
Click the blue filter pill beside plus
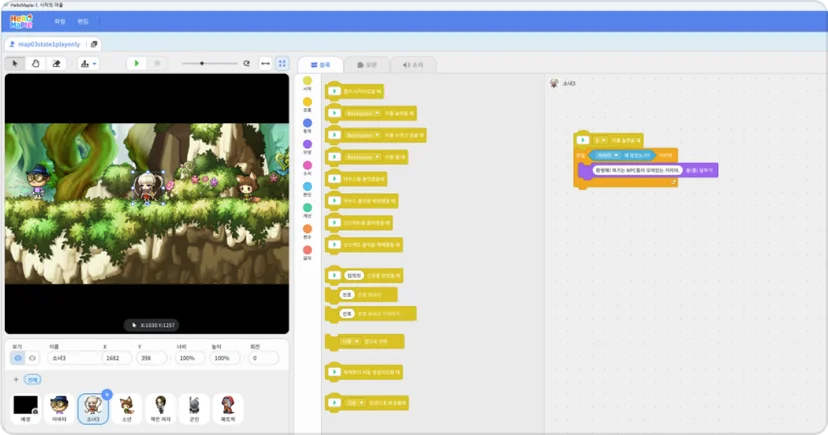pyautogui.click(x=33, y=380)
